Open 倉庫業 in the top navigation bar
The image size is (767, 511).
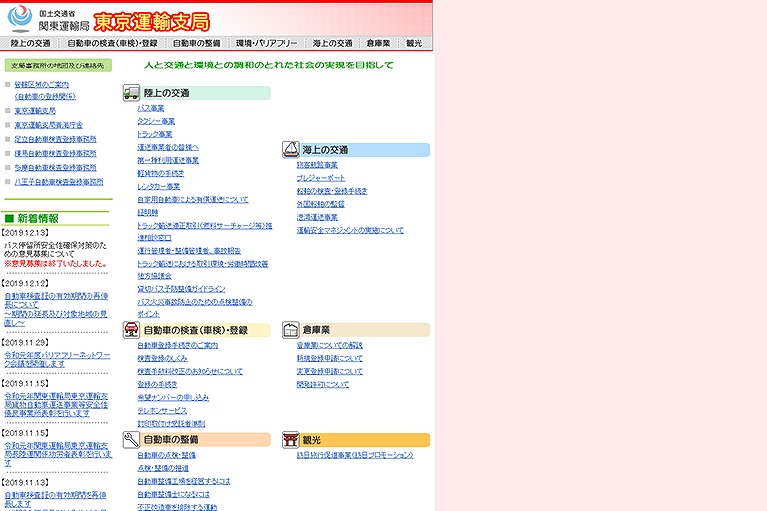pyautogui.click(x=378, y=43)
